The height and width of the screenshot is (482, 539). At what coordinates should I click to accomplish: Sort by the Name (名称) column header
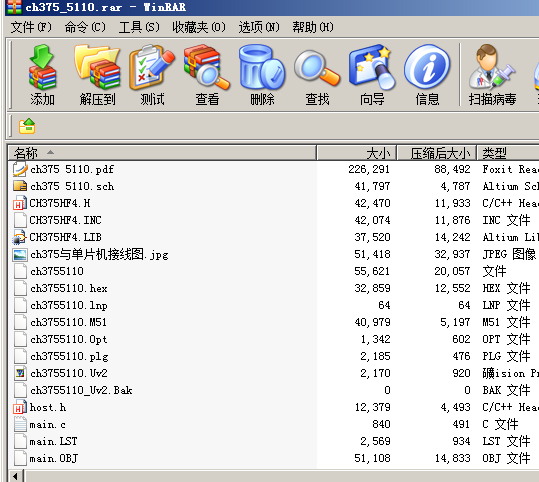(x=162, y=153)
